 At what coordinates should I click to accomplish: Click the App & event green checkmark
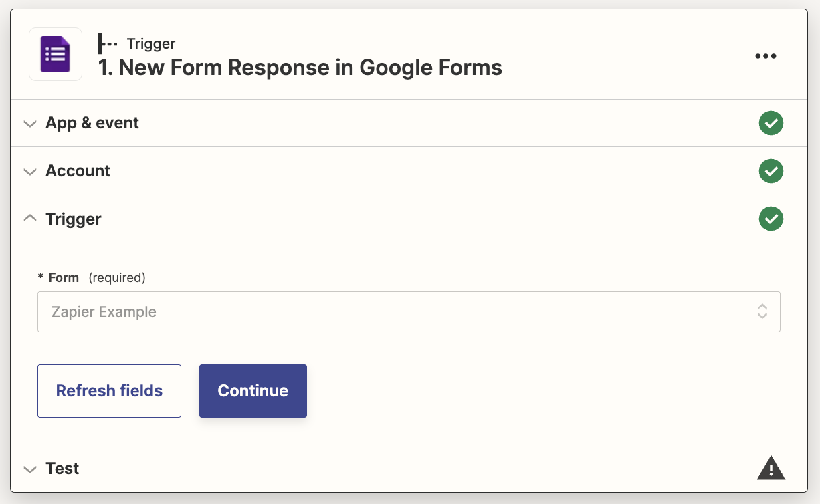point(771,123)
